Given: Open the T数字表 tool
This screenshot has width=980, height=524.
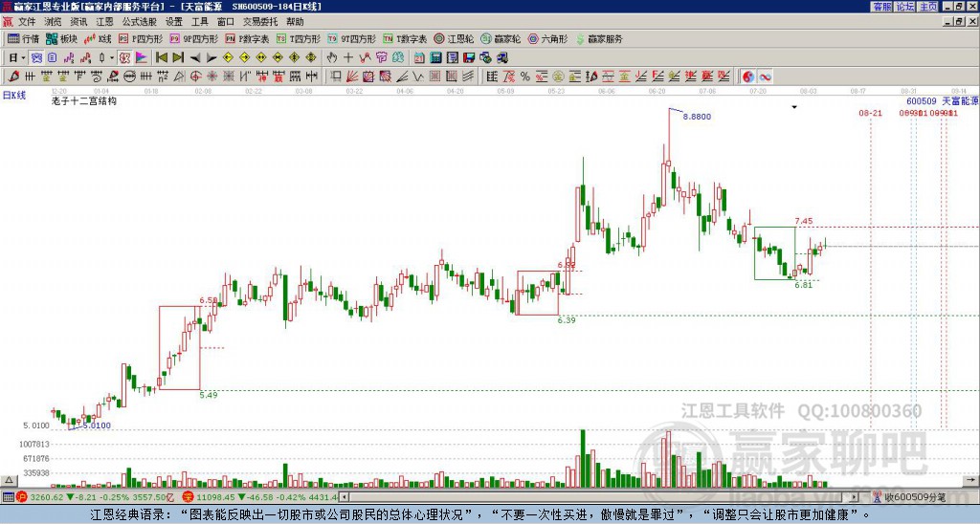Looking at the screenshot, I should pyautogui.click(x=405, y=38).
